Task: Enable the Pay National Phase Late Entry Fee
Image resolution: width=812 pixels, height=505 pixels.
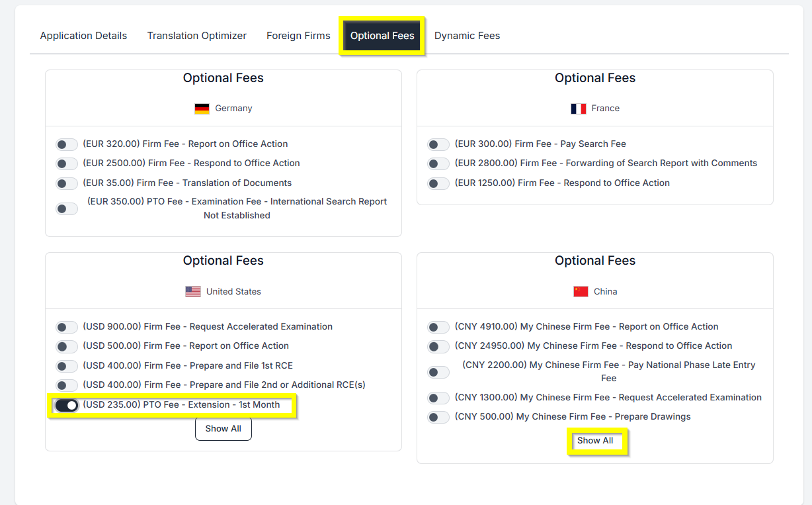Action: (438, 372)
